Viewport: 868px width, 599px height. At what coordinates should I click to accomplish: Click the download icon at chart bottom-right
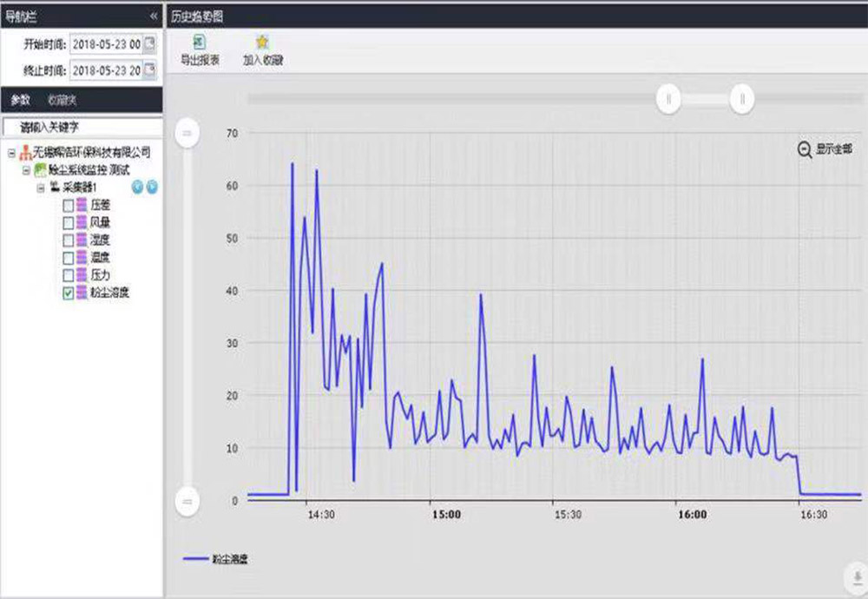point(855,576)
